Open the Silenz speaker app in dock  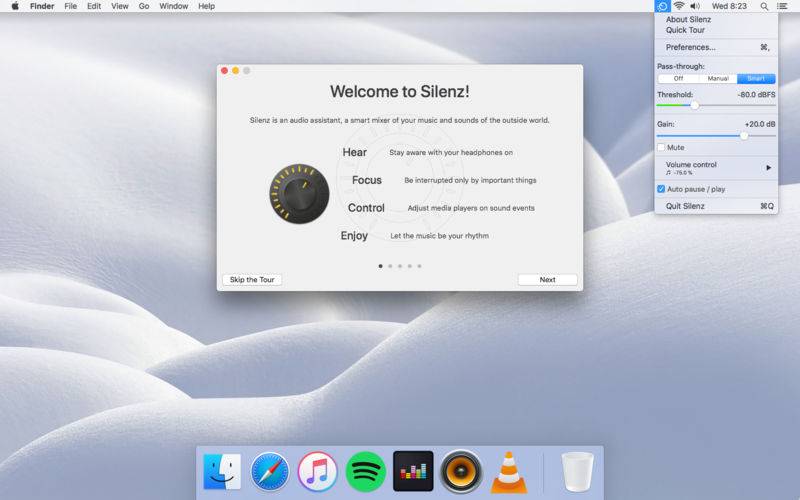click(x=461, y=472)
